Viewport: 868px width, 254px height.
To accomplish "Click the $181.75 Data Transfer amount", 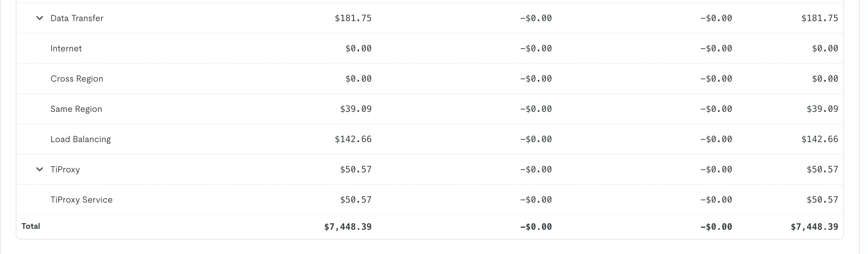I will pos(353,18).
